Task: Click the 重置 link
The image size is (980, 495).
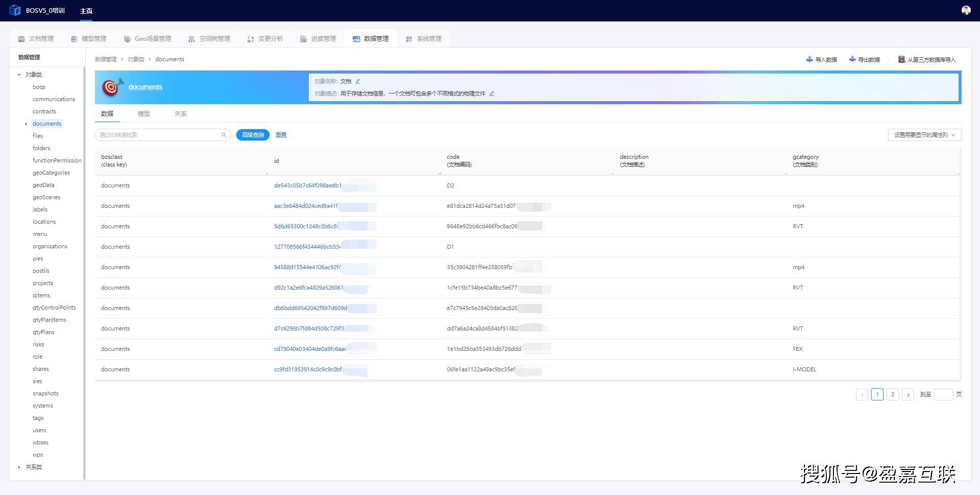Action: pyautogui.click(x=281, y=135)
